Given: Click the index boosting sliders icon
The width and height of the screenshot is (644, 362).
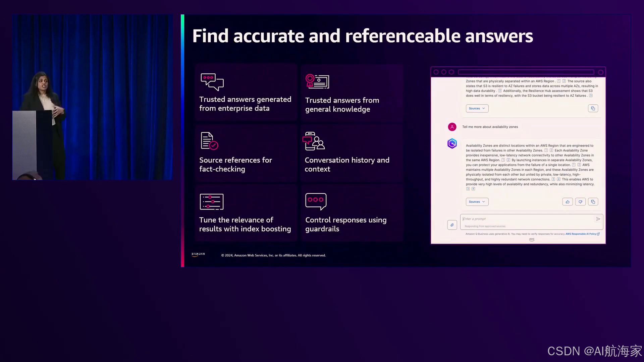Looking at the screenshot, I should tap(211, 201).
